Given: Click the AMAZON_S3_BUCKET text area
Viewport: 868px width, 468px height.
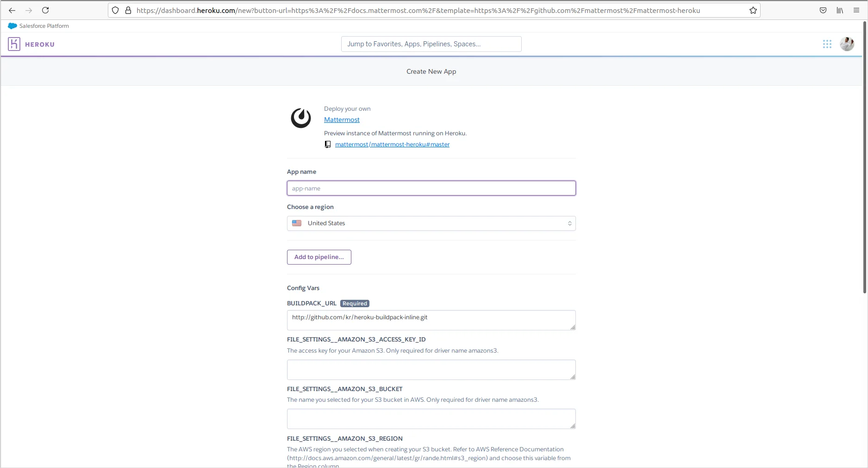Looking at the screenshot, I should click(431, 419).
